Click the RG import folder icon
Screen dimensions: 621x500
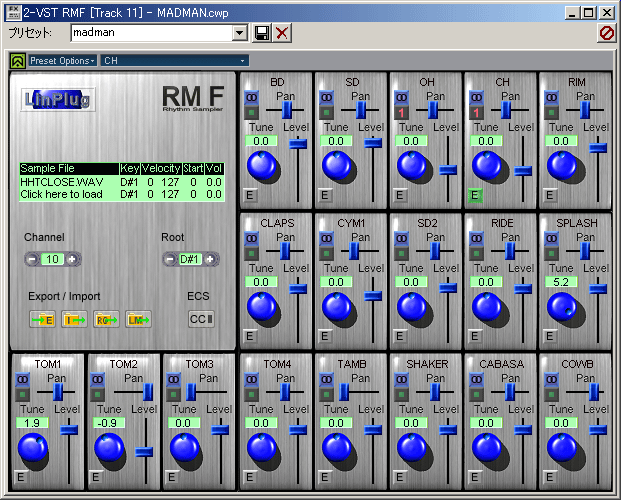[106, 319]
